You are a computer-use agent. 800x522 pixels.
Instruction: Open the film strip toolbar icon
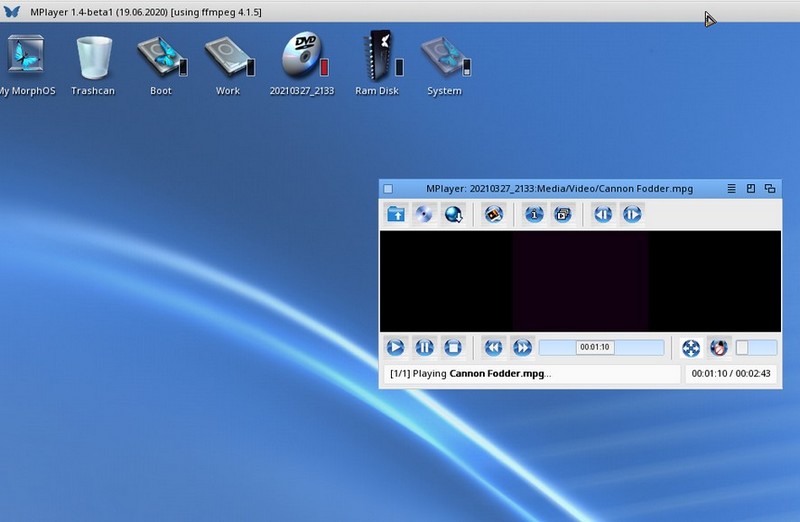coord(492,214)
